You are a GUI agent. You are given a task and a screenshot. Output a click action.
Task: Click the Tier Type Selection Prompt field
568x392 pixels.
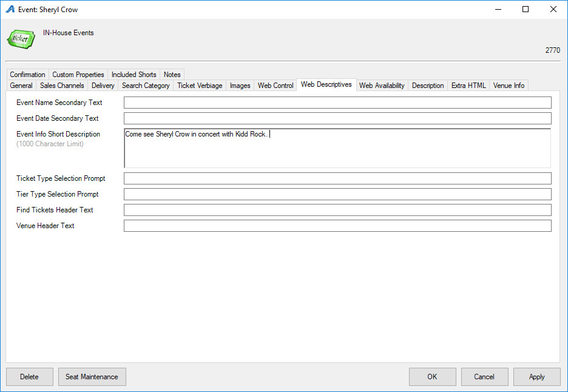tap(337, 194)
